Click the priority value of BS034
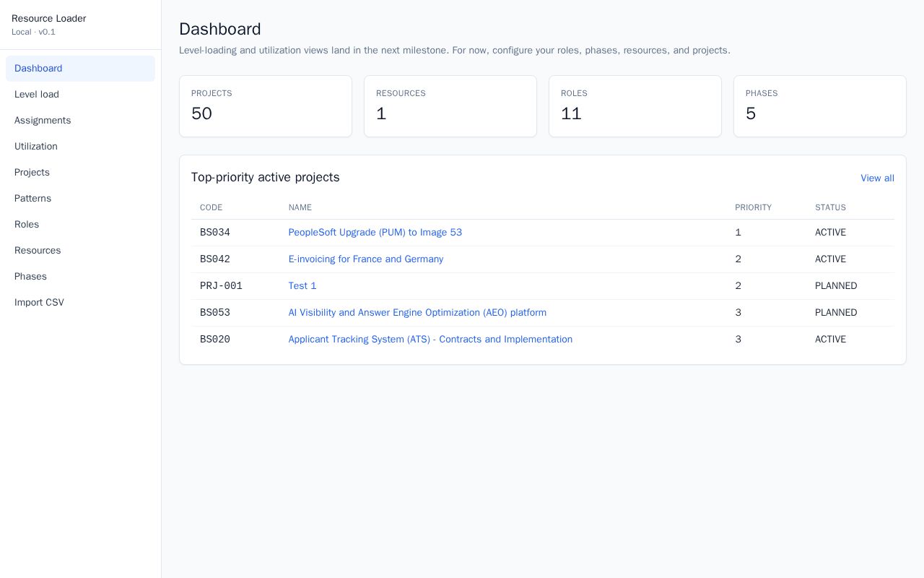This screenshot has height=578, width=924. point(738,233)
